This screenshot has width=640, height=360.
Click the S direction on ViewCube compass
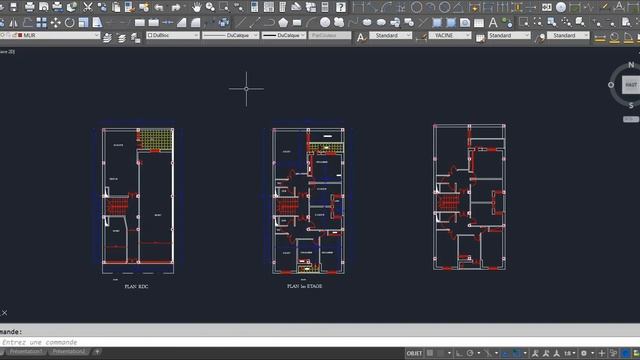click(x=631, y=105)
